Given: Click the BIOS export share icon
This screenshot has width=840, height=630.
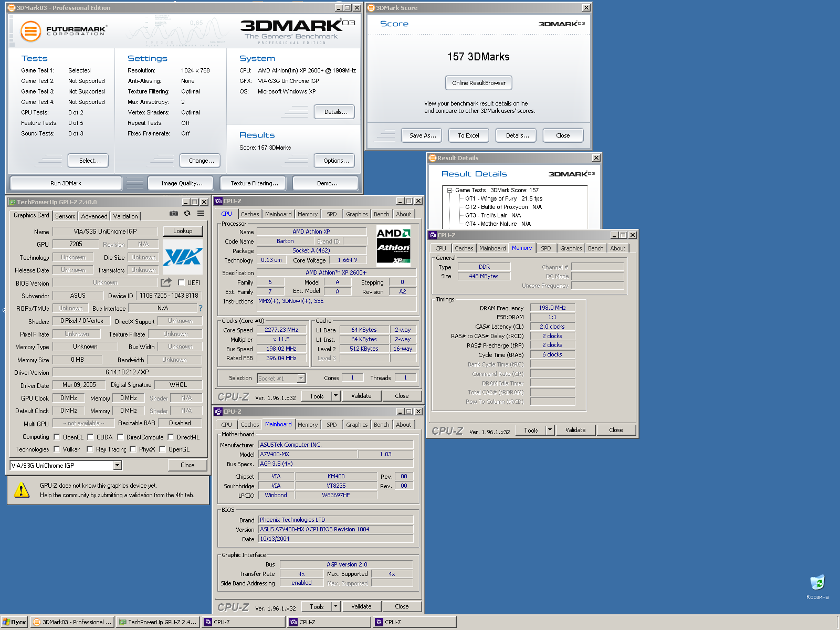Looking at the screenshot, I should [x=166, y=282].
